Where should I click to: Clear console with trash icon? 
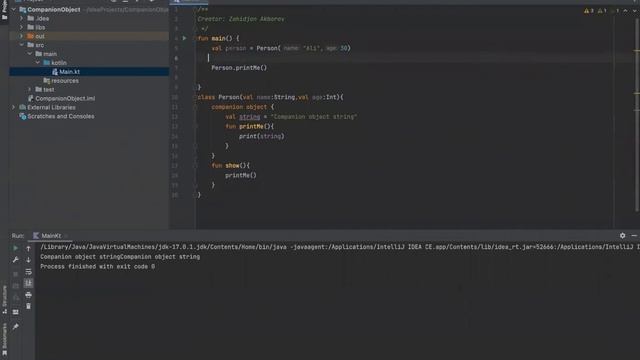(29, 306)
